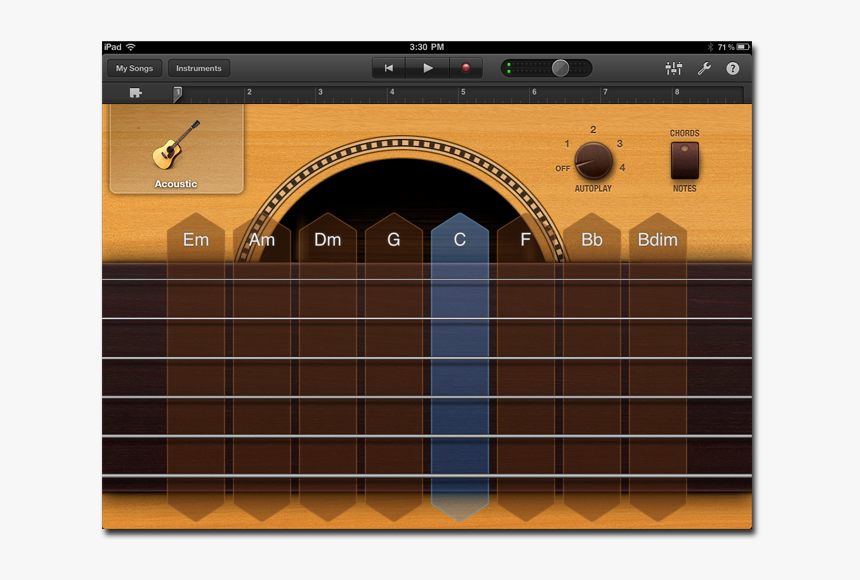The width and height of the screenshot is (860, 580).
Task: Strum the Am chord strip
Action: pos(262,367)
